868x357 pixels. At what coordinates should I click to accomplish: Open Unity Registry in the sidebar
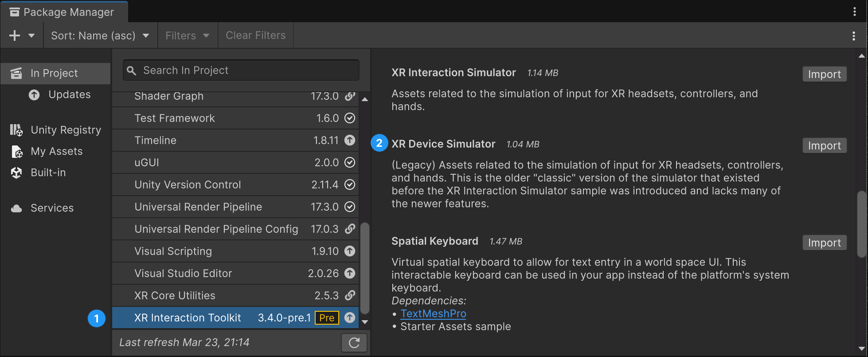tap(55, 130)
